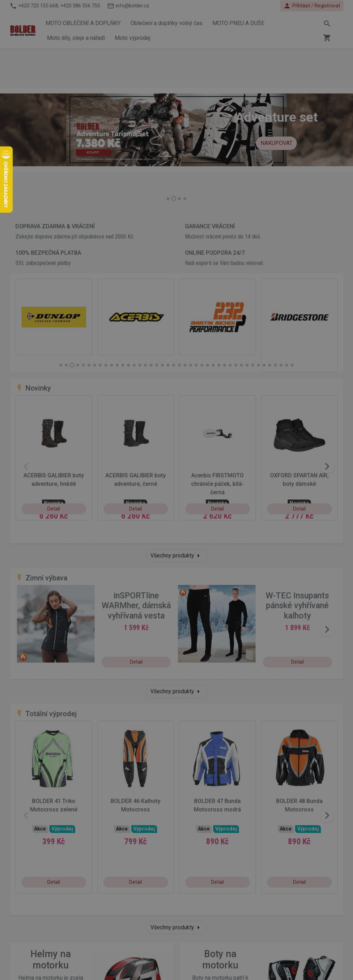This screenshot has width=353, height=980.
Task: Open Moto výprodej menu item
Action: click(x=133, y=38)
